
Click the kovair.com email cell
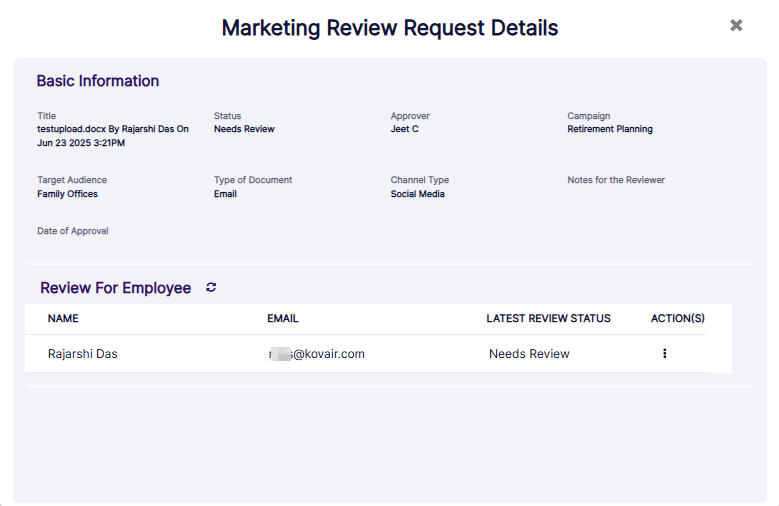click(316, 354)
